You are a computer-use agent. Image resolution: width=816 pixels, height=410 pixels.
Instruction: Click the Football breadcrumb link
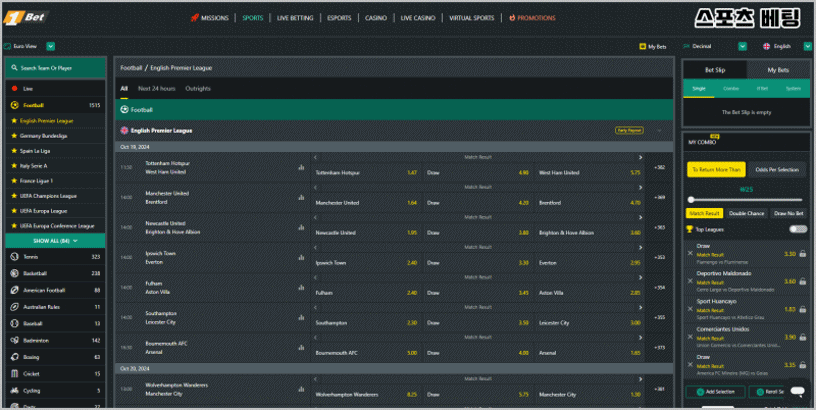tap(131, 68)
